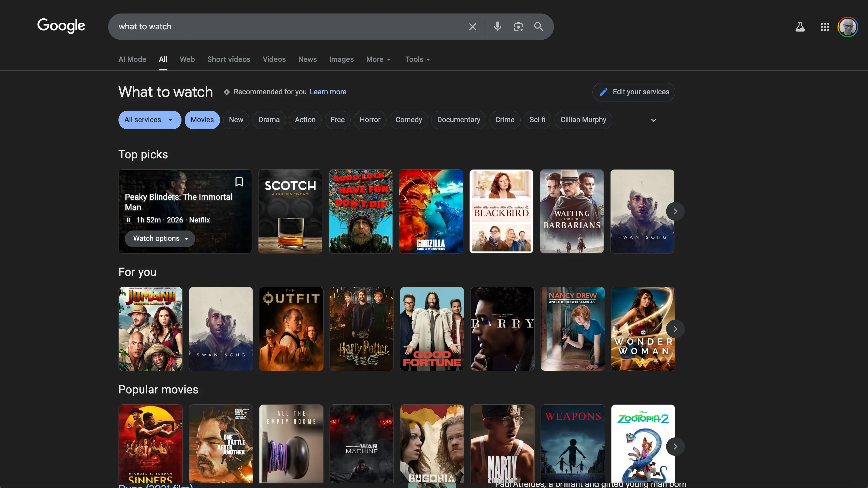Open Search Labs flask icon
The height and width of the screenshot is (488, 868).
tap(800, 27)
